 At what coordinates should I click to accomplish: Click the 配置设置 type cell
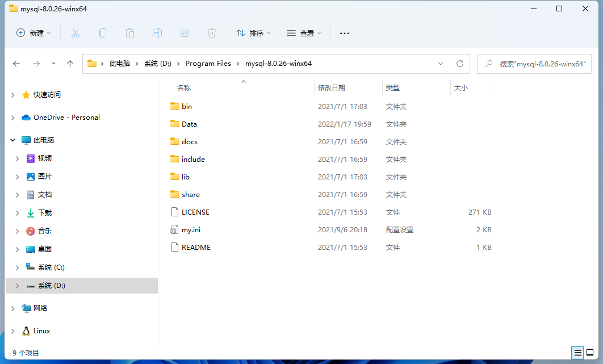[x=400, y=230]
